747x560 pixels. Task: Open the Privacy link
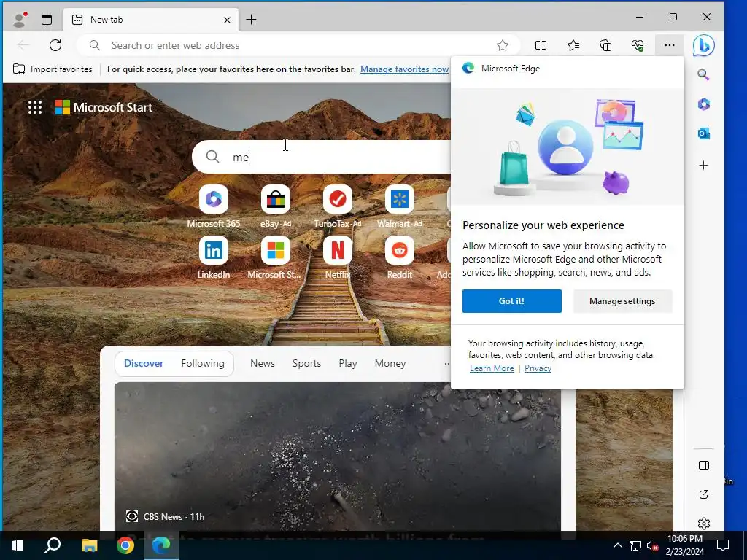point(538,368)
